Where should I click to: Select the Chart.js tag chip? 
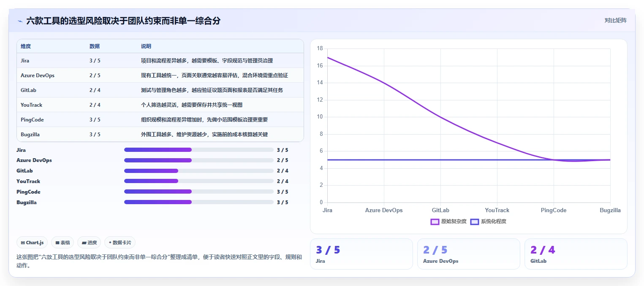click(32, 243)
